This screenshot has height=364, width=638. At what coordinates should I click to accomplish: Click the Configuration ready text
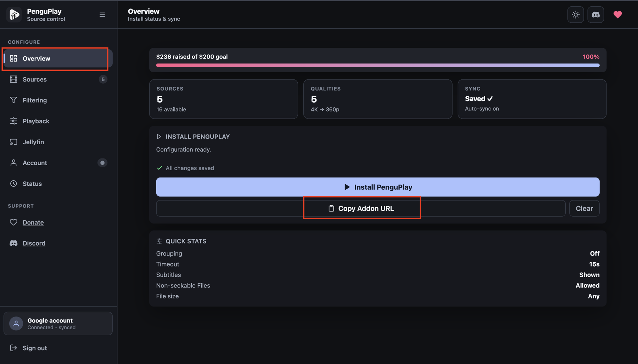point(184,150)
